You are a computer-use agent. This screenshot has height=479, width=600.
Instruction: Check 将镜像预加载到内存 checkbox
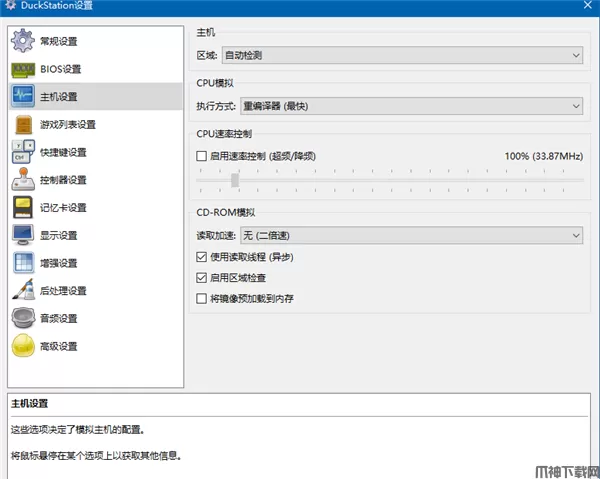pyautogui.click(x=201, y=298)
